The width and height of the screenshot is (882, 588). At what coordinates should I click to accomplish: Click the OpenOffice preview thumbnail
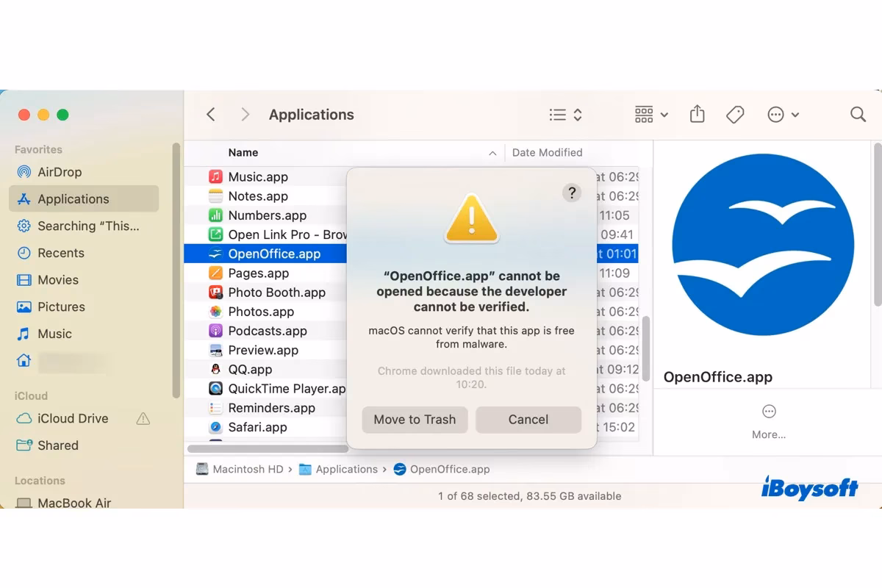coord(763,245)
